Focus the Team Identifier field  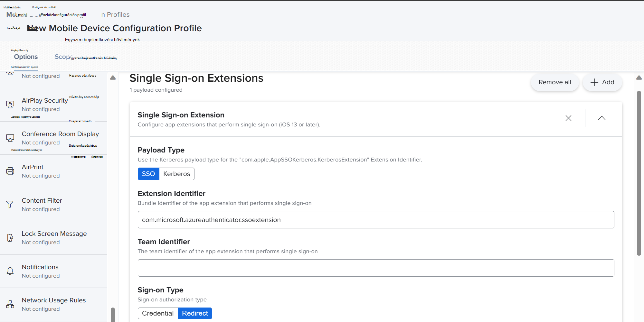(x=376, y=268)
